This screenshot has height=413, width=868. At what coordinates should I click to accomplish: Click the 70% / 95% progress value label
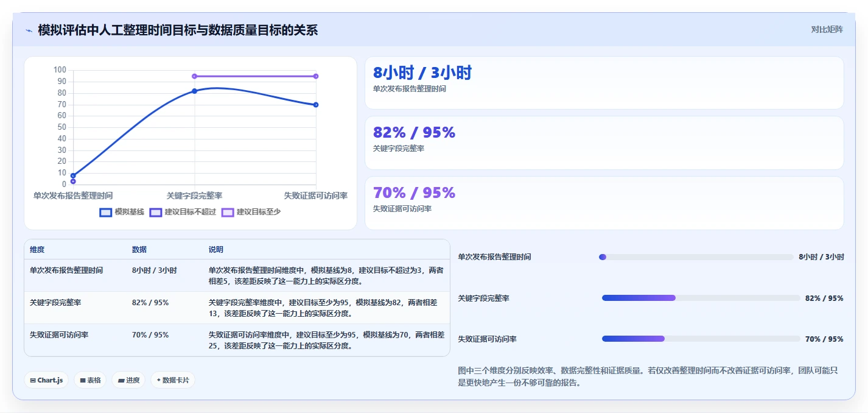[824, 339]
